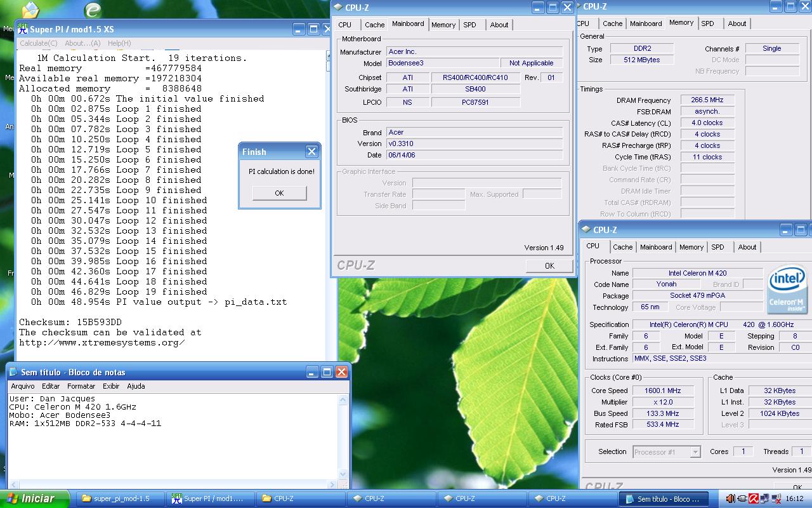Select Cache tab in Mainboard CPU-Z window

coord(374,25)
